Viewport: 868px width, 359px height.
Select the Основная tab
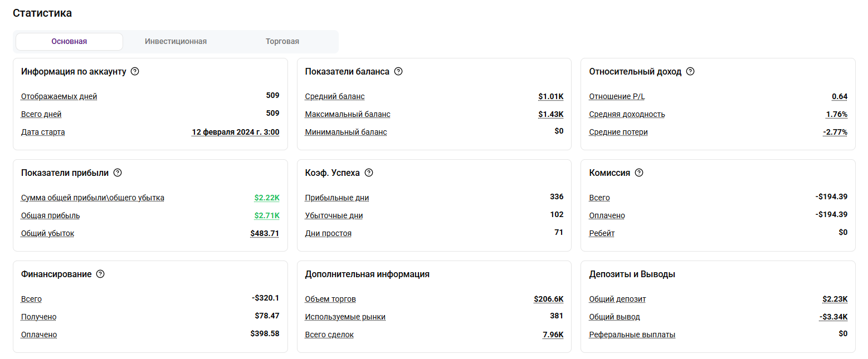coord(69,41)
